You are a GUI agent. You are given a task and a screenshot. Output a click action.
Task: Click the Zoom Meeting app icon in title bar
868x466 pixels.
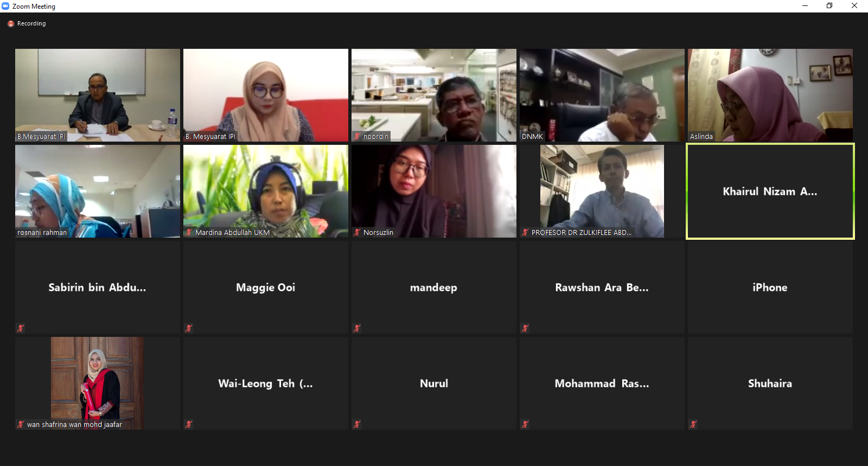5,6
